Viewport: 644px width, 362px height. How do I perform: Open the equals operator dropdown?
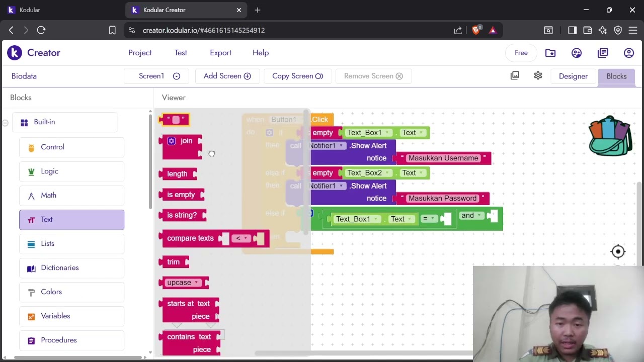click(429, 219)
